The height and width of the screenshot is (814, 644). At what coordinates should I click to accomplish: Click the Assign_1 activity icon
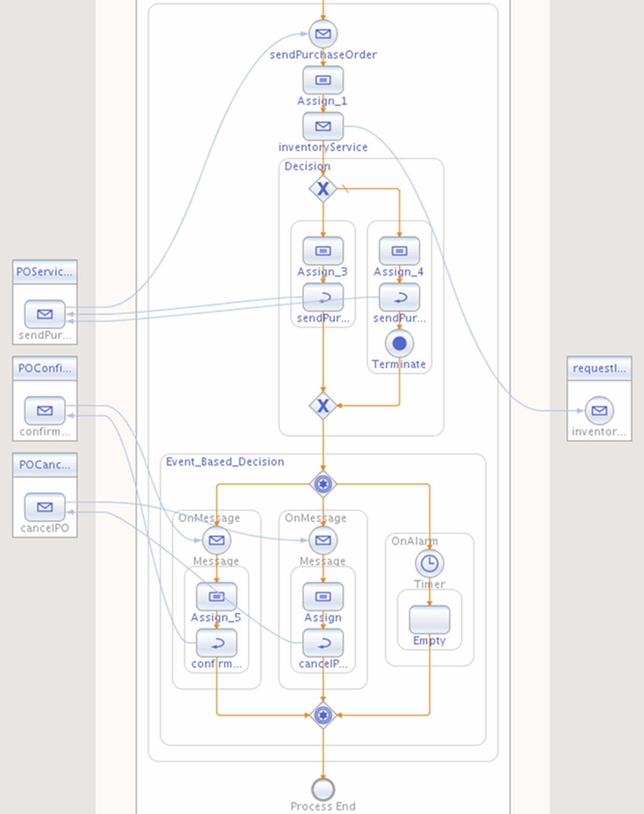tap(323, 80)
